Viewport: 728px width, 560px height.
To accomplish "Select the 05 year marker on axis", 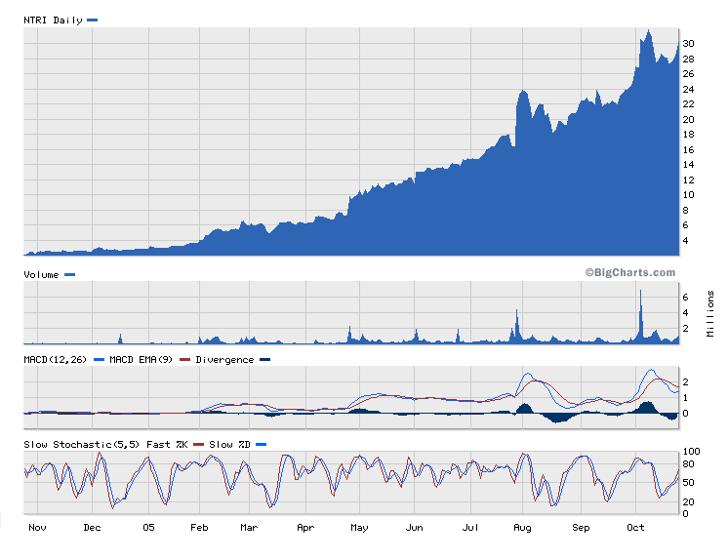I will [148, 528].
